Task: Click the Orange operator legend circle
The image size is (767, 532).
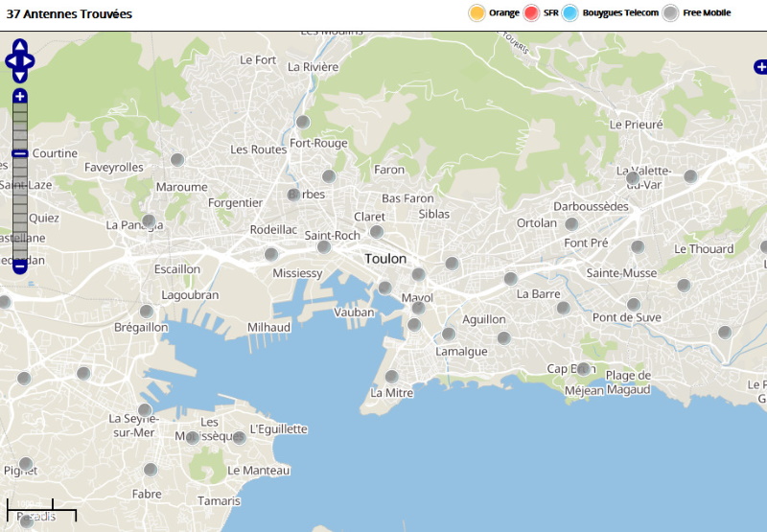Action: point(476,12)
